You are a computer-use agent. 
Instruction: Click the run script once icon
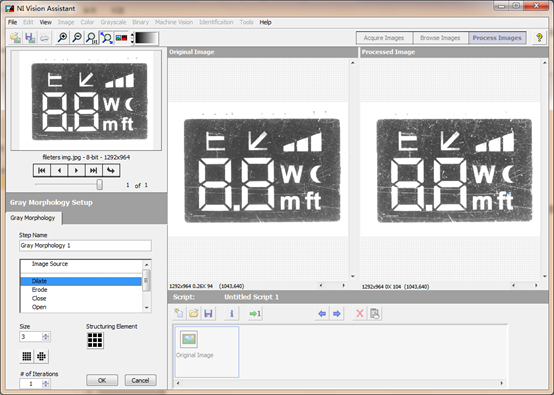[255, 313]
